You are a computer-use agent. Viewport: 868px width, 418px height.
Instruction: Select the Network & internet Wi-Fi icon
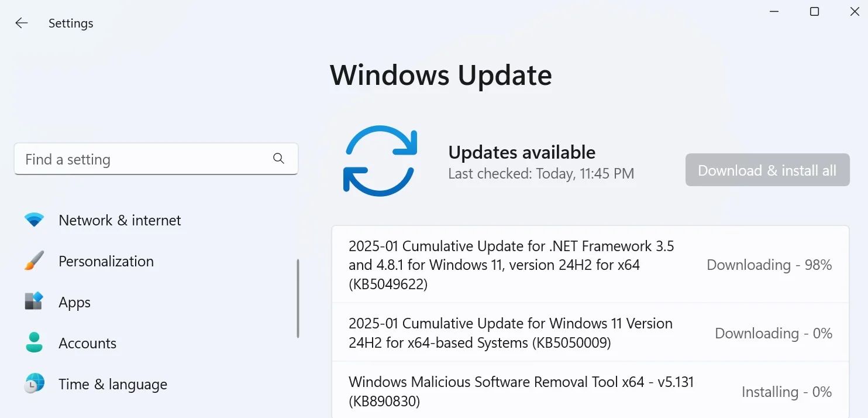pos(34,220)
